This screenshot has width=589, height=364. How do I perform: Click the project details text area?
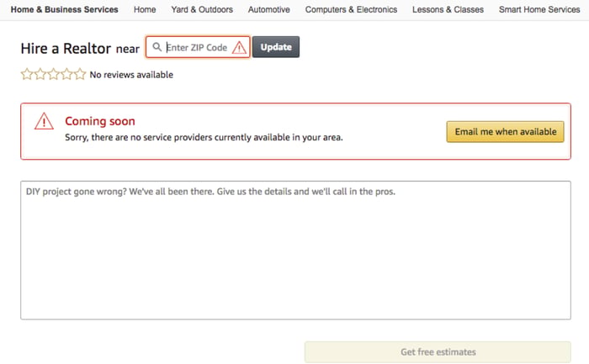tap(295, 251)
